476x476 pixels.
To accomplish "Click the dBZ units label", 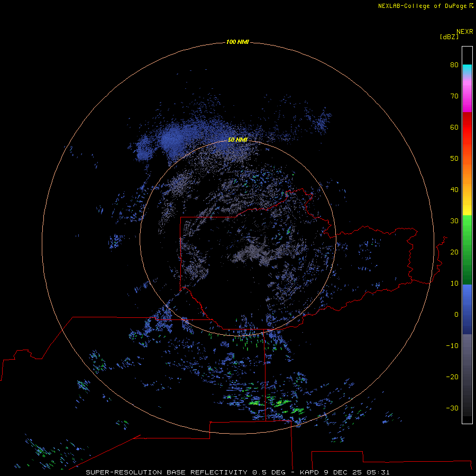I will pos(449,36).
